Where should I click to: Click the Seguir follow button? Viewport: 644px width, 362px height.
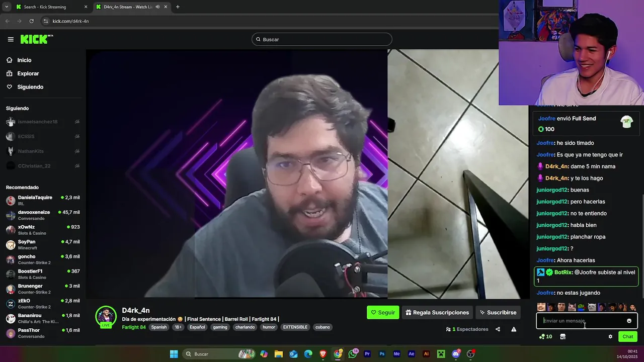(x=383, y=312)
